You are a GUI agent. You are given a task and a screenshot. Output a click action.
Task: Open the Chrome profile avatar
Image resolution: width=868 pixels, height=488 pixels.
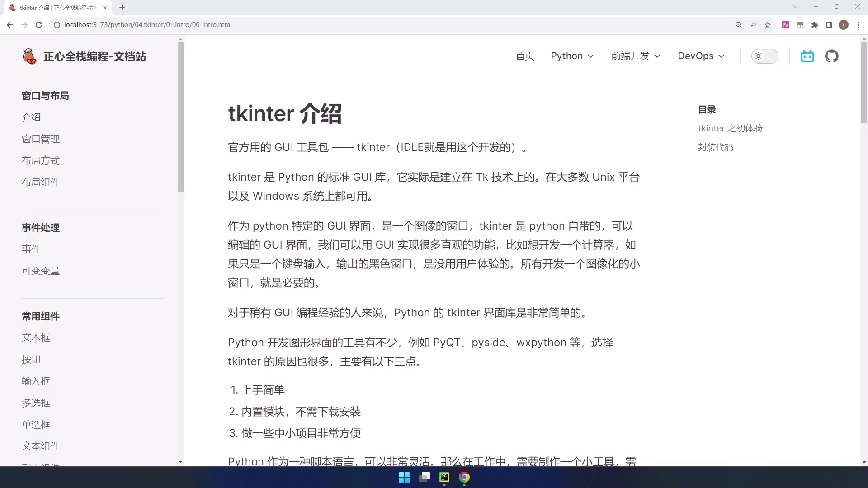click(x=844, y=25)
